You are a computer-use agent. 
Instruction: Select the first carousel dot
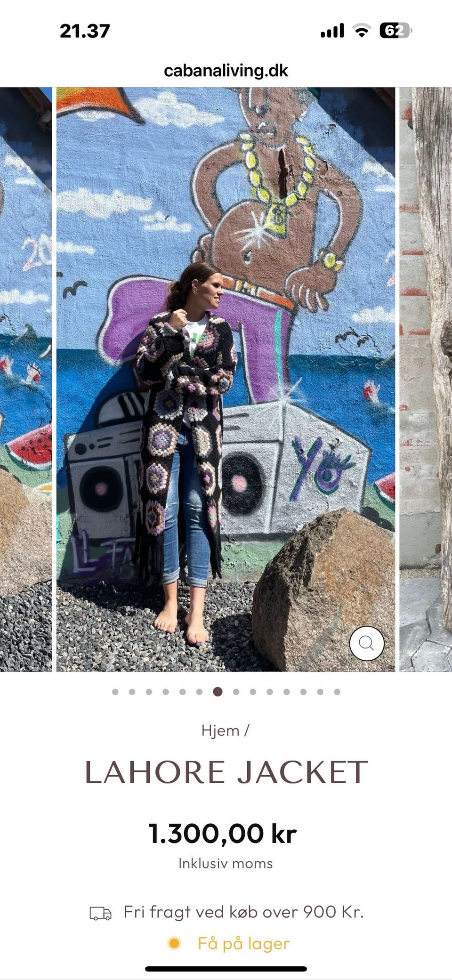pyautogui.click(x=115, y=692)
